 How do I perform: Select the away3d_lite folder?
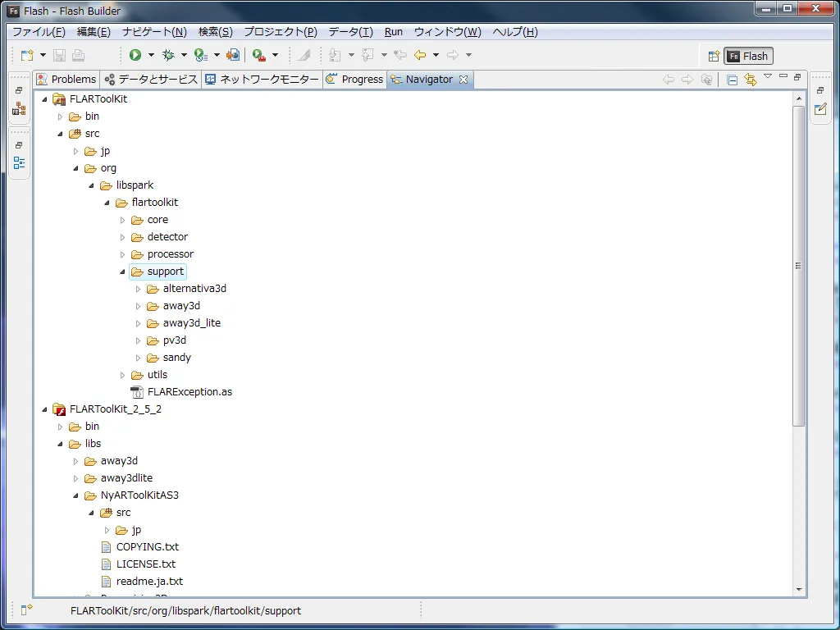pyautogui.click(x=184, y=323)
